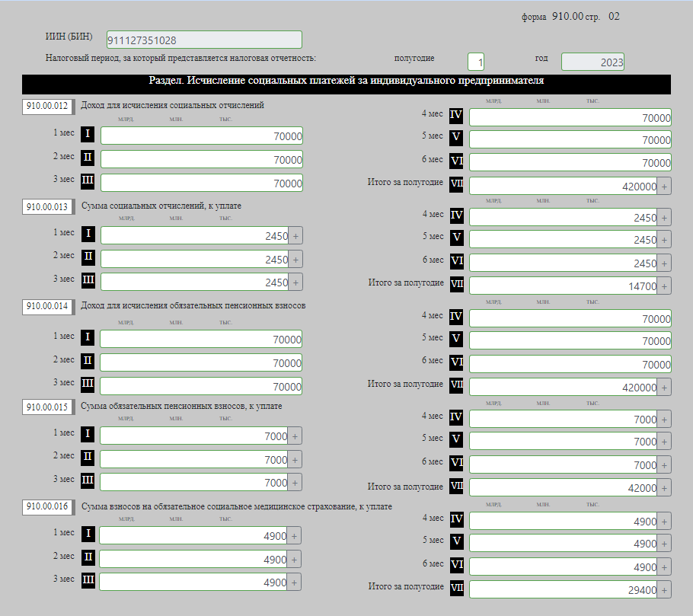Viewport: 693px width, 616px height.
Task: Select the полугодие number field
Action: pos(475,62)
